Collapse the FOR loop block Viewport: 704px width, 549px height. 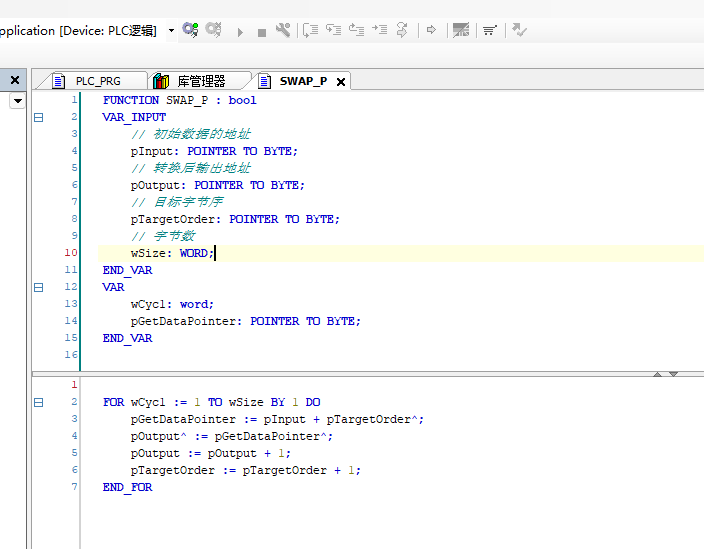click(39, 403)
